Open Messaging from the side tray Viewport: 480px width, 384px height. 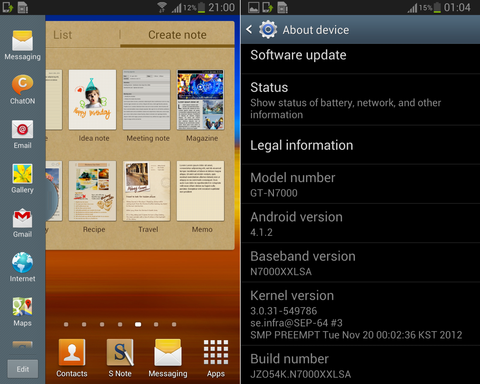tap(22, 45)
